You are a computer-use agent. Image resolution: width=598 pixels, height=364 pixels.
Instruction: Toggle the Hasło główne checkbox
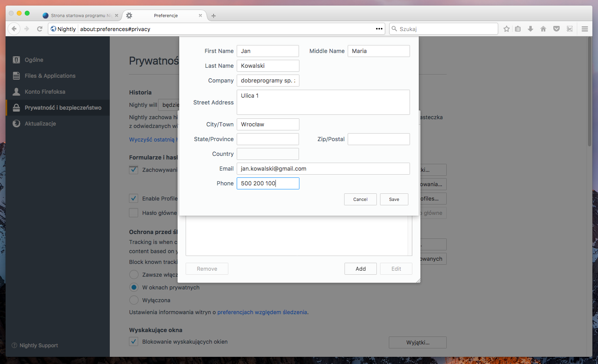click(x=134, y=213)
